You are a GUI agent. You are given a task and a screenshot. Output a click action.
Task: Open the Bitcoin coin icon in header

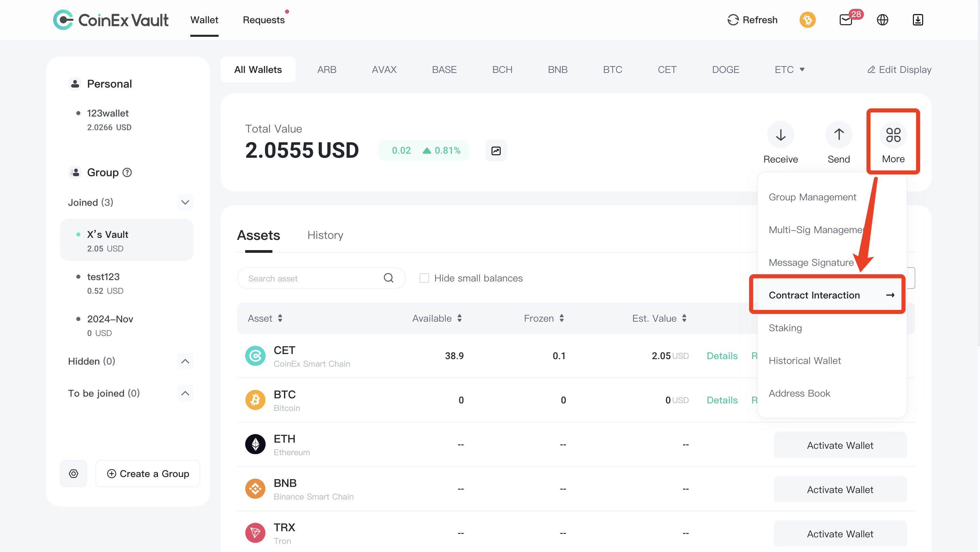point(807,20)
